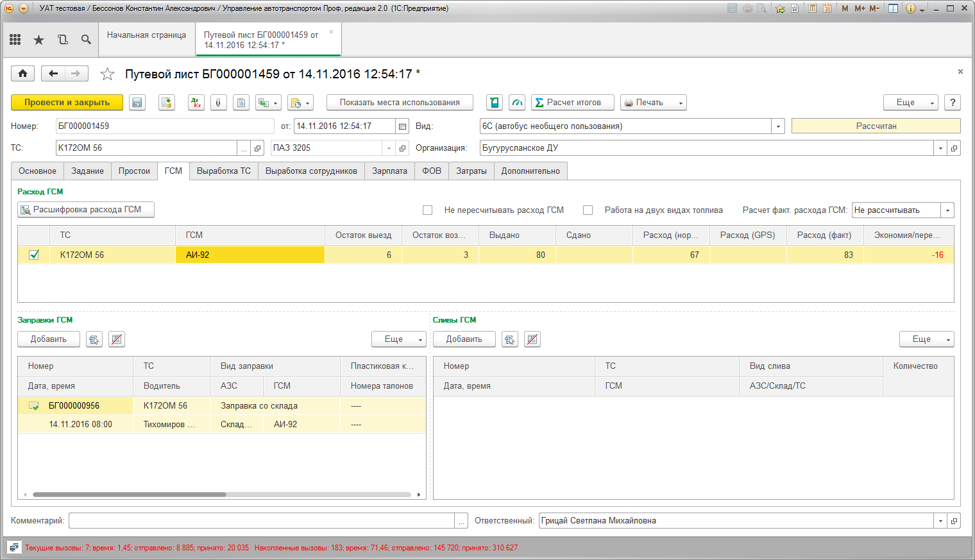The width and height of the screenshot is (975, 560).
Task: Switch to the Затраты tab
Action: pos(471,171)
